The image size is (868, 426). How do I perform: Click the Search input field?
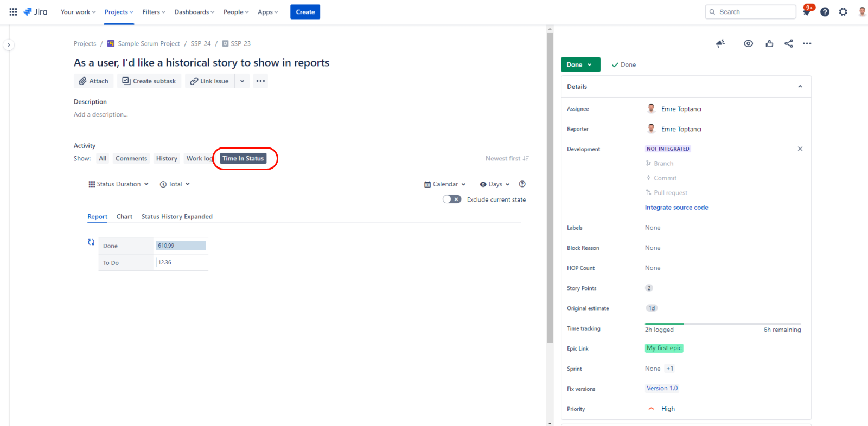[754, 12]
